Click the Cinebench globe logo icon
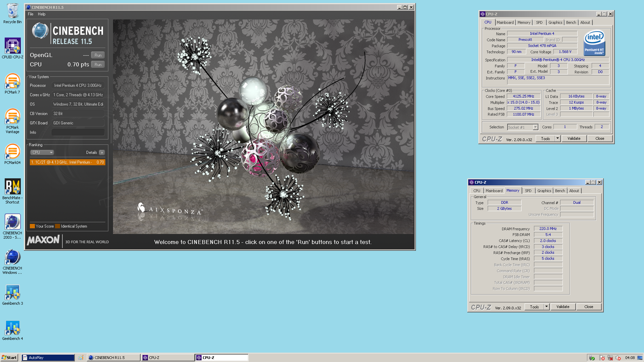The width and height of the screenshot is (644, 362). click(40, 31)
